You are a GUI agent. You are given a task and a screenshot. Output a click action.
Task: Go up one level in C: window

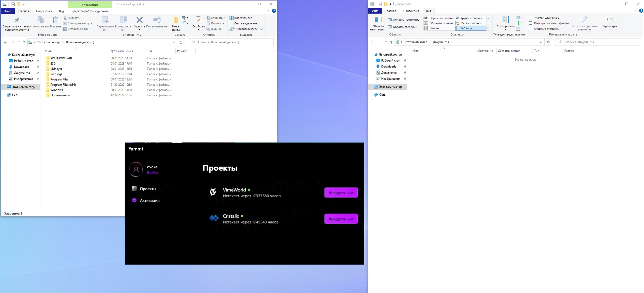pos(24,42)
